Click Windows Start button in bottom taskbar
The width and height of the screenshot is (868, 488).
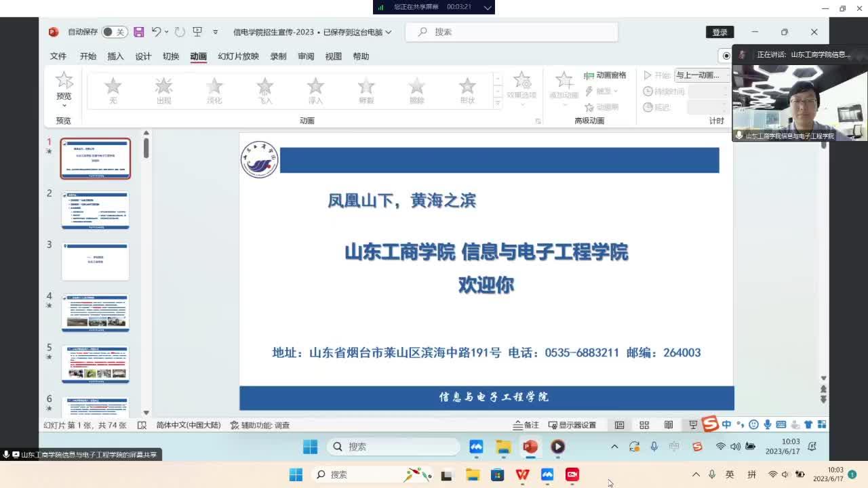tap(296, 474)
